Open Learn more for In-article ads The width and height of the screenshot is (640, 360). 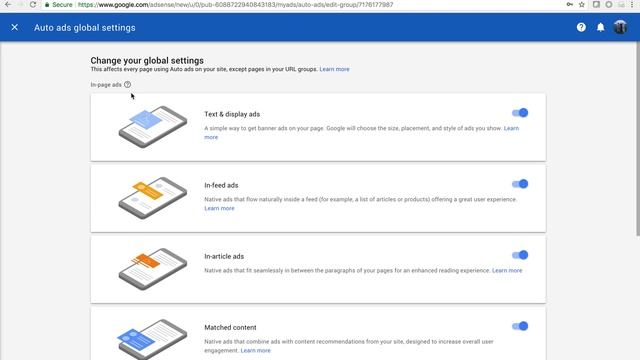tap(507, 270)
